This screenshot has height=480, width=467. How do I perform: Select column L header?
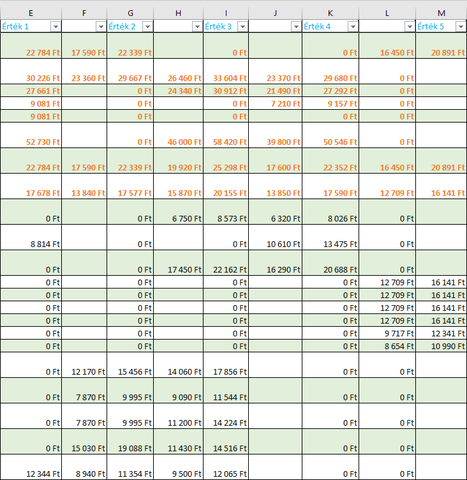pos(387,13)
